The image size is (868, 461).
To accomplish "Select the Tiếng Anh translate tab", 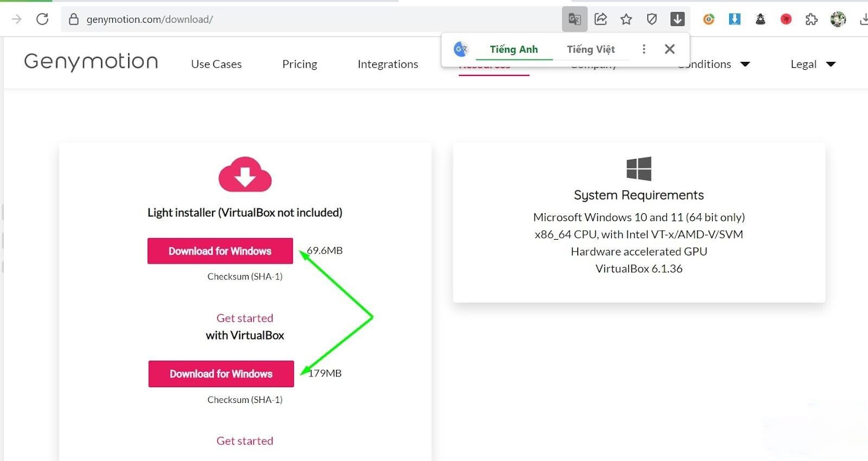I will click(x=514, y=49).
